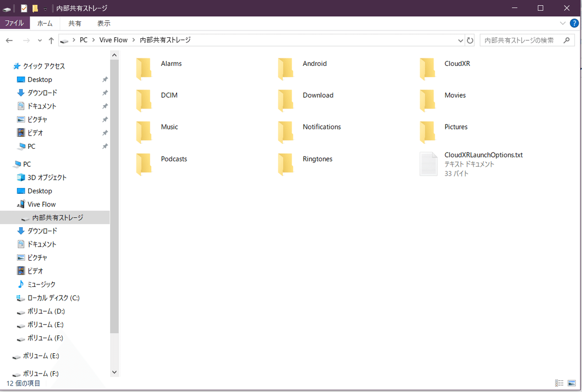Select クイック アクセス in the navigation pane
This screenshot has width=582, height=392.
pos(38,66)
